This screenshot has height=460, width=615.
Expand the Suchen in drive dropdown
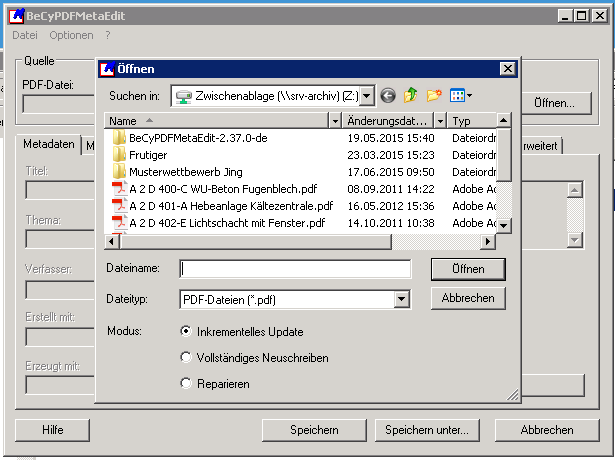point(367,96)
